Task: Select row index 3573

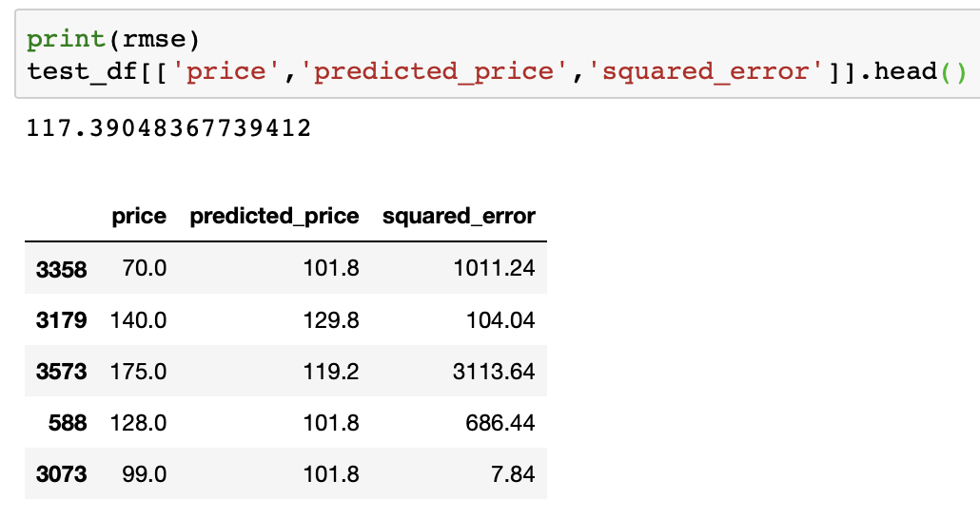Action: [x=61, y=373]
